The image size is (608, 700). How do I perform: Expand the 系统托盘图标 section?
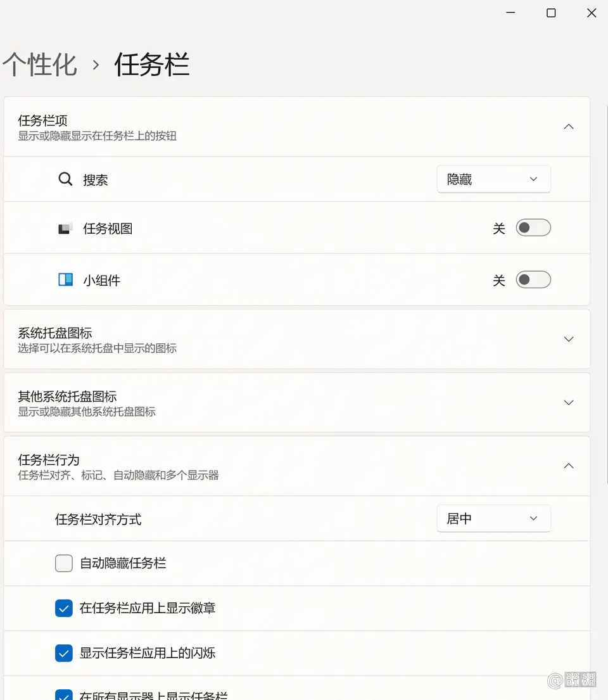click(568, 340)
